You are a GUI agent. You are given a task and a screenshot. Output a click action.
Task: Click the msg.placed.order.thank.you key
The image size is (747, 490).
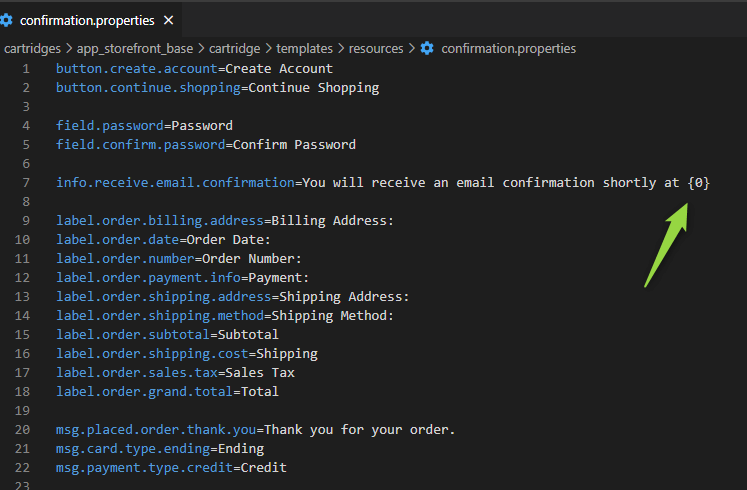(156, 430)
